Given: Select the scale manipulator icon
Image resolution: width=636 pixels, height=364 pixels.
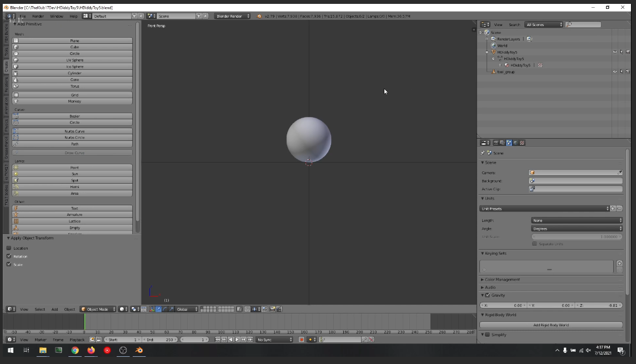Looking at the screenshot, I should (172, 309).
